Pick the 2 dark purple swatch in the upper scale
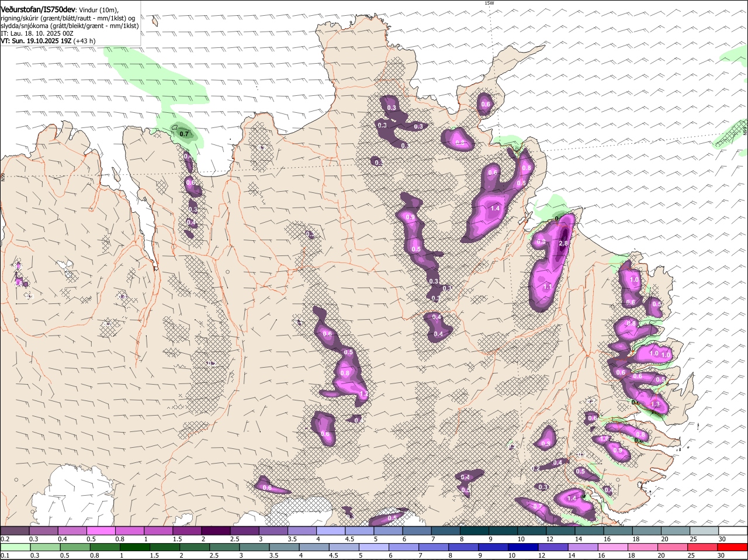The height and width of the screenshot is (560, 748). coord(216,530)
